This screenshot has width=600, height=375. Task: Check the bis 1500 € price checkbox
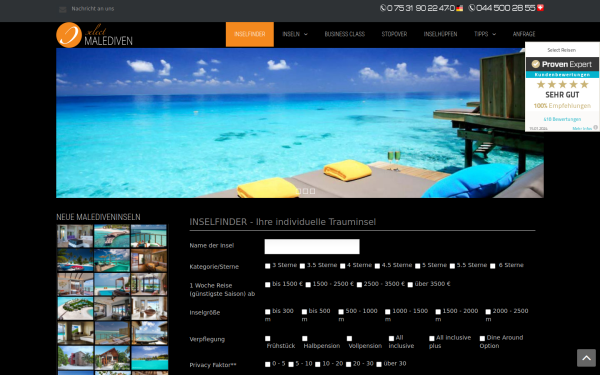(267, 285)
